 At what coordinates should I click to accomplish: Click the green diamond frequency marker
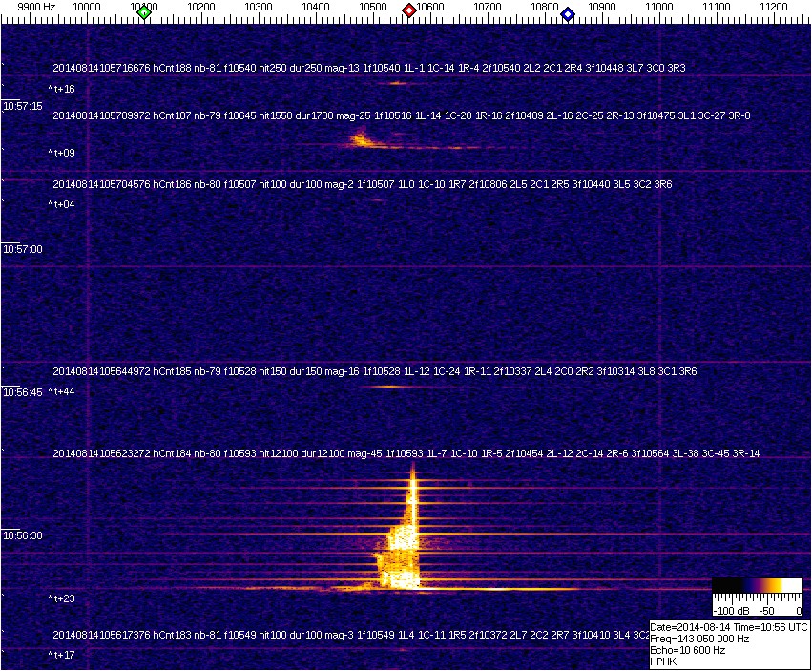click(144, 12)
